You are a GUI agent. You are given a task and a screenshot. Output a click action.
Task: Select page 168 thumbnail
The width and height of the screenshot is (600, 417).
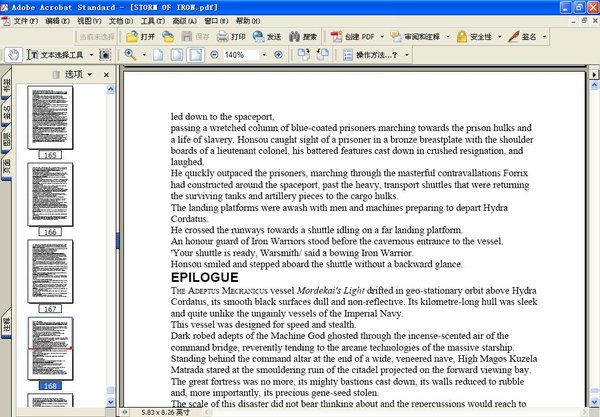click(50, 348)
